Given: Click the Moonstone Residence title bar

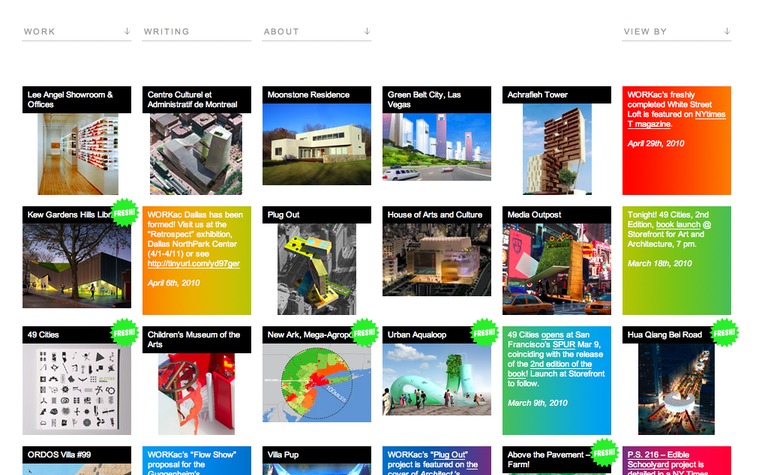Looking at the screenshot, I should pos(316,95).
